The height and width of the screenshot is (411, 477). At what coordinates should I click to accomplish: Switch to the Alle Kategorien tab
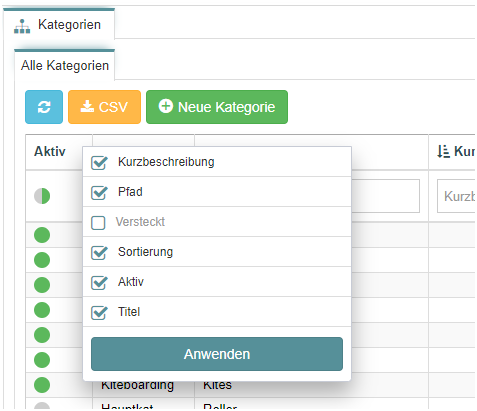[x=64, y=65]
